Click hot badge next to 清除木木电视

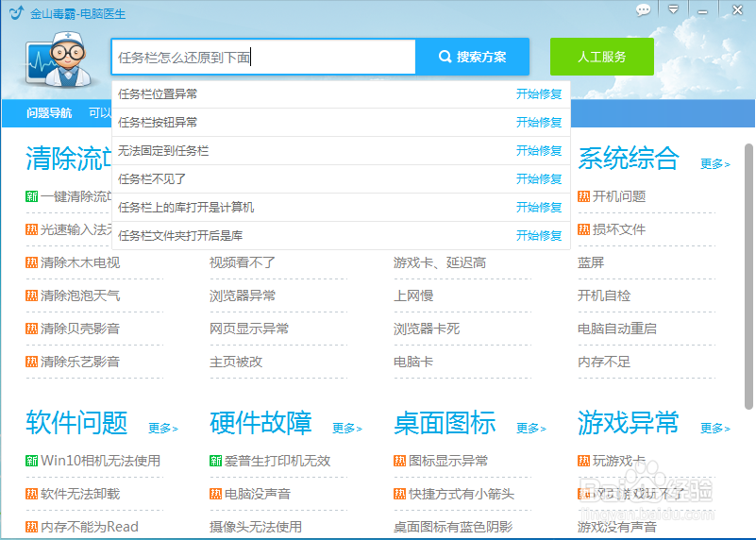click(x=32, y=262)
